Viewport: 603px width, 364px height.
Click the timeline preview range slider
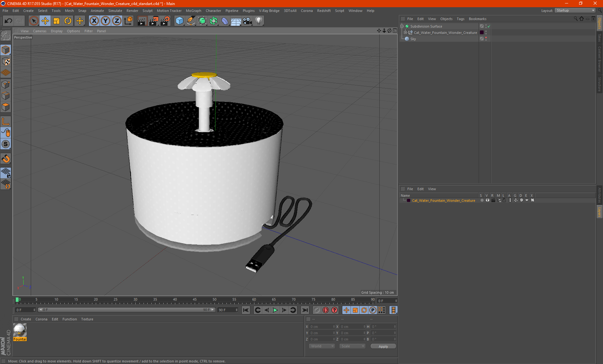coord(126,310)
